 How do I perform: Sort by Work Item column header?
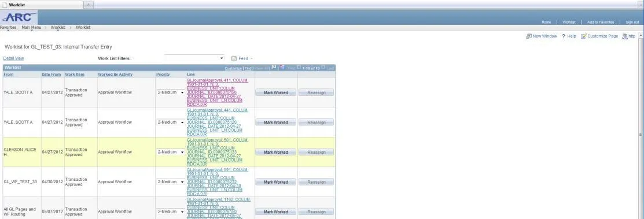pyautogui.click(x=75, y=74)
